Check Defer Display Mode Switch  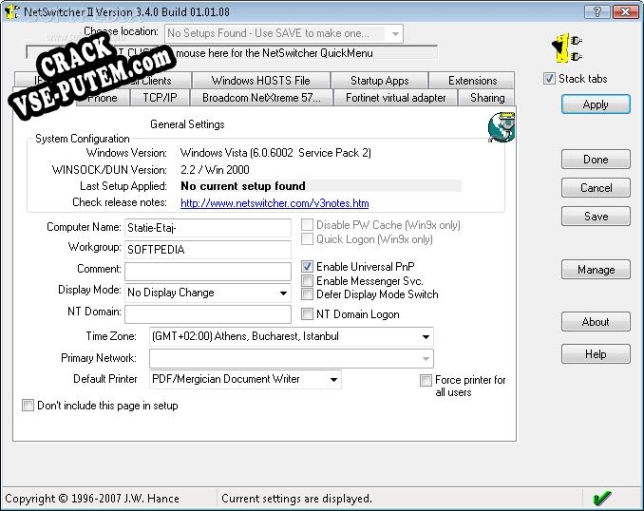[x=307, y=294]
